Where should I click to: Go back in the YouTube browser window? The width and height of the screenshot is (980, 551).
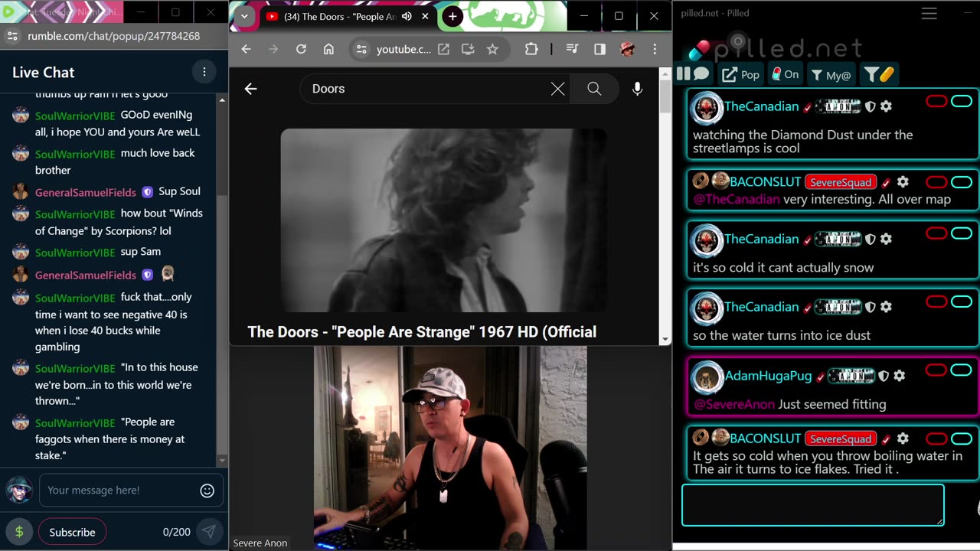coord(246,49)
